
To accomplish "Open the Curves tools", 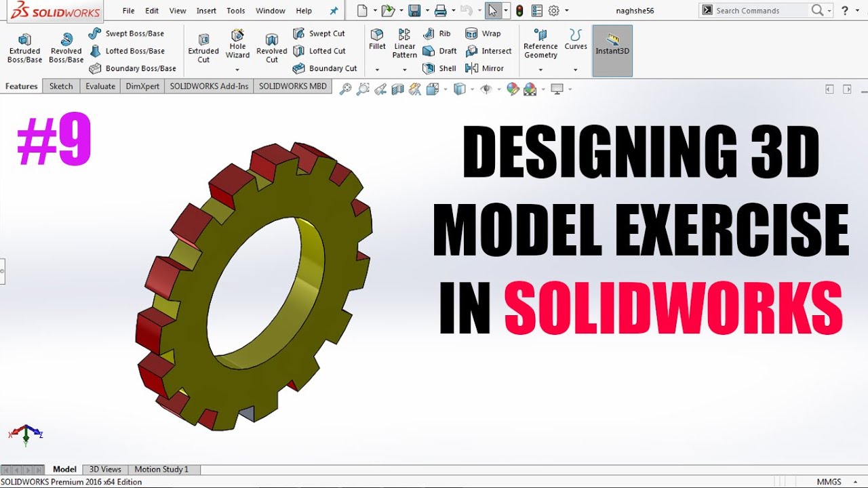I will pos(576,40).
